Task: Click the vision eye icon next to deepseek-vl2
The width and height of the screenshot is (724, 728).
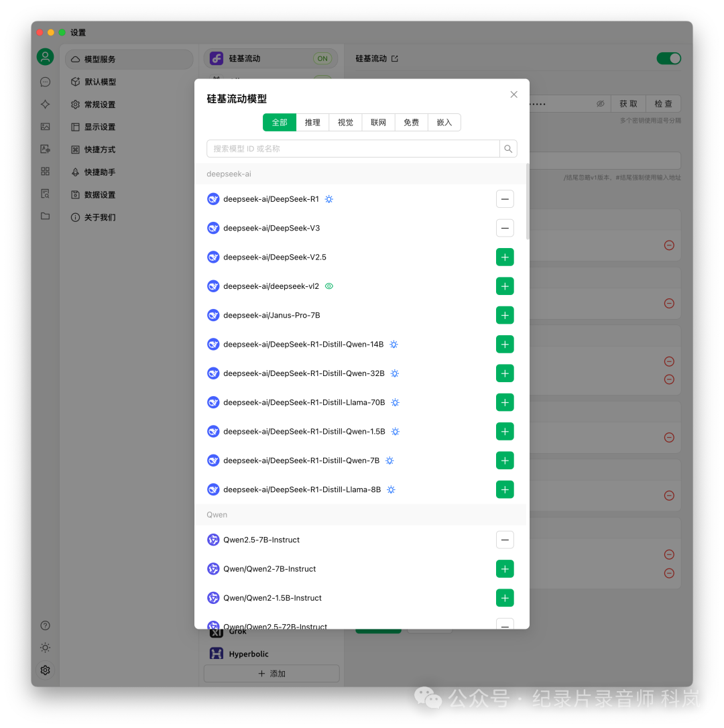Action: click(329, 286)
